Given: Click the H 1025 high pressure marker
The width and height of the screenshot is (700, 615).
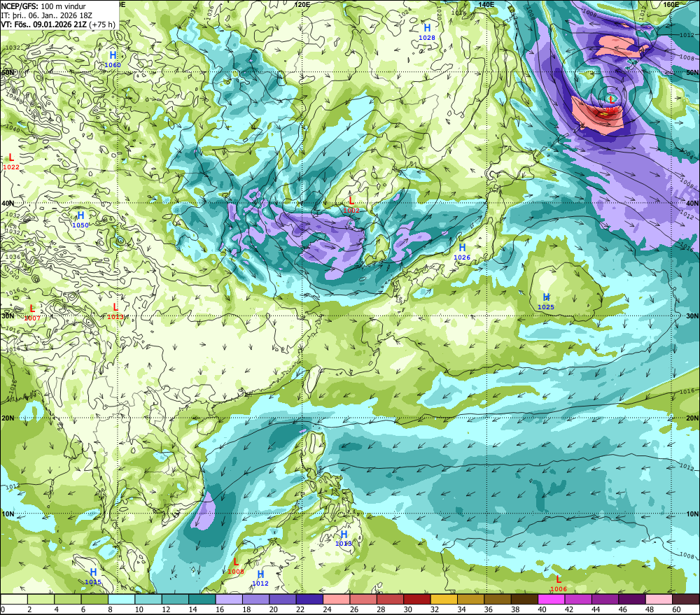Looking at the screenshot, I should coord(546,302).
